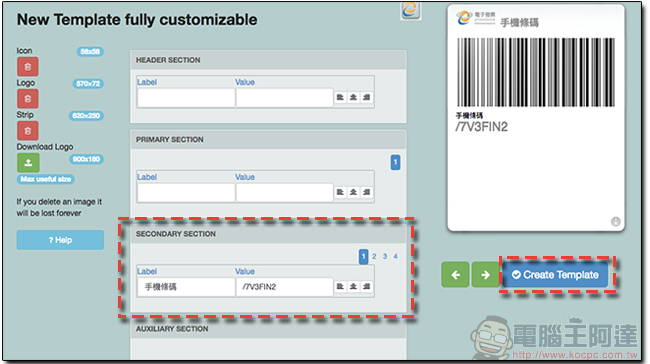Click the barcode in pass preview
Viewport: 650px width, 364px height.
536,73
